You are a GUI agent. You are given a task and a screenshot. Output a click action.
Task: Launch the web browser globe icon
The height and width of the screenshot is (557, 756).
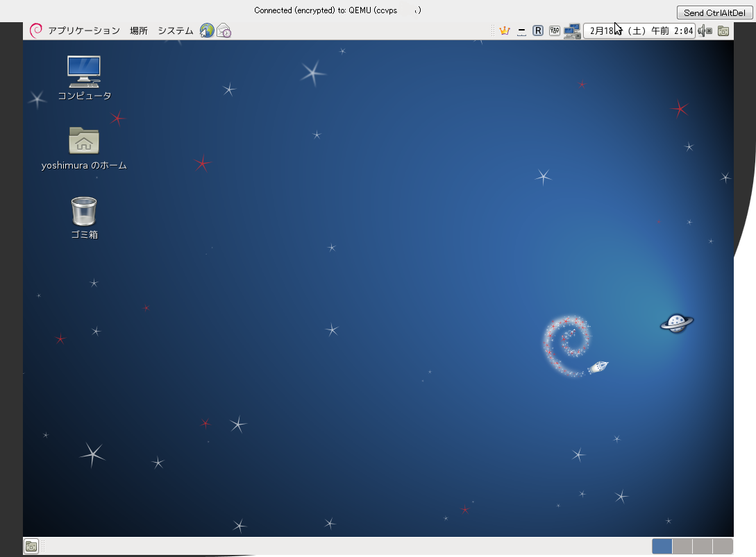point(207,31)
